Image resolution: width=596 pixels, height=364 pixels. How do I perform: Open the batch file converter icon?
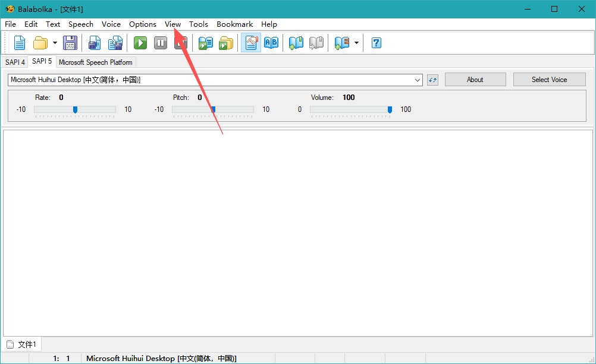click(226, 43)
